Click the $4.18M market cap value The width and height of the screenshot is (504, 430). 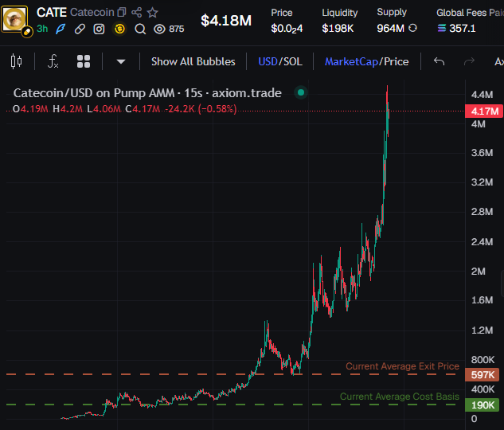coord(226,21)
